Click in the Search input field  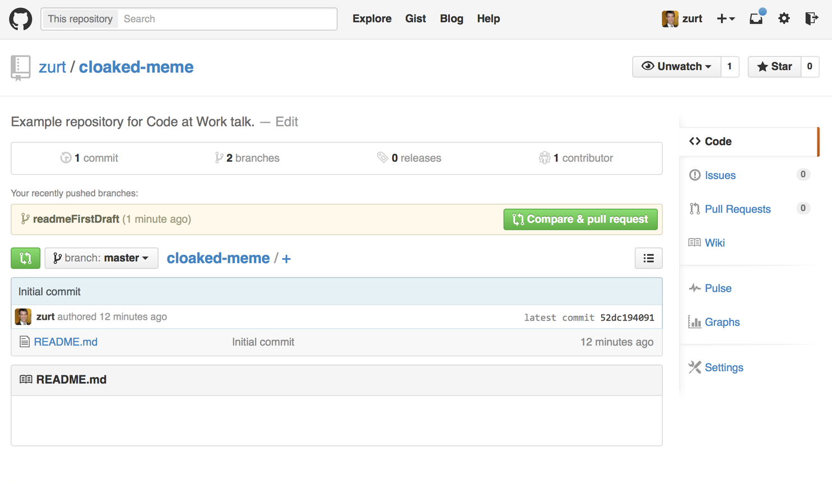coord(227,19)
